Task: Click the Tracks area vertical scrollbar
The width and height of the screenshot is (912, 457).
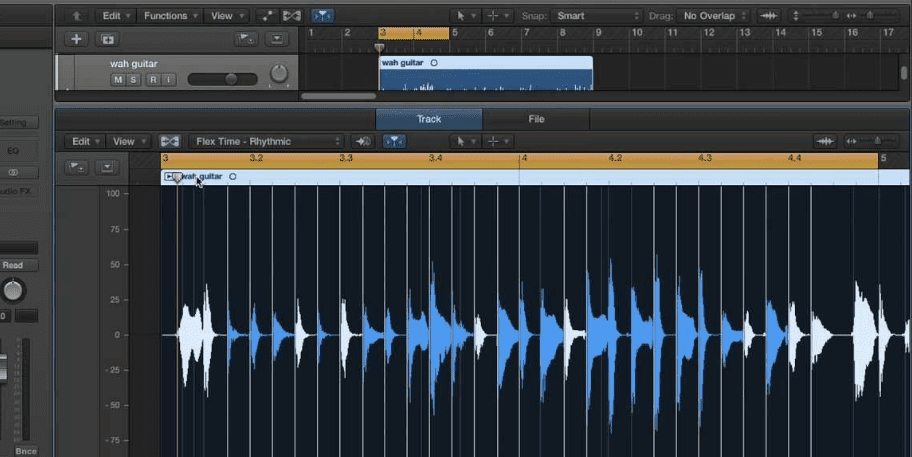Action: point(903,72)
